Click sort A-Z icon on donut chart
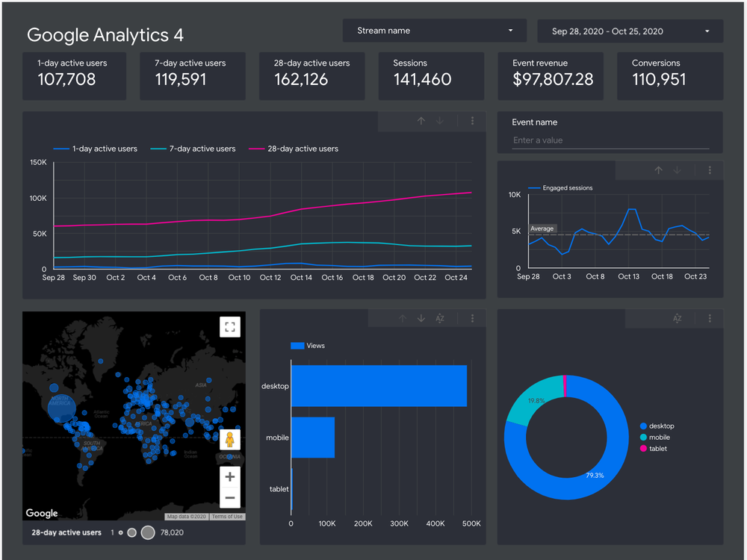The width and height of the screenshot is (747, 560). (677, 319)
